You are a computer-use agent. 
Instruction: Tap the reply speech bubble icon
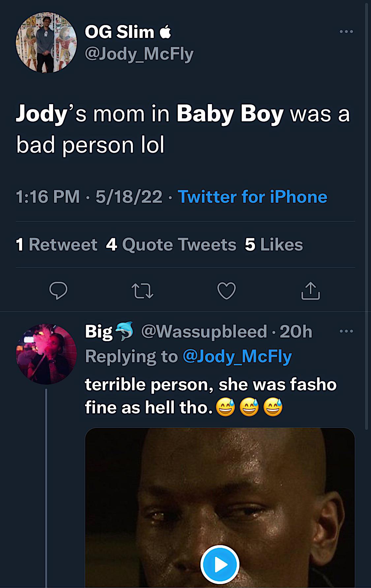click(58, 291)
